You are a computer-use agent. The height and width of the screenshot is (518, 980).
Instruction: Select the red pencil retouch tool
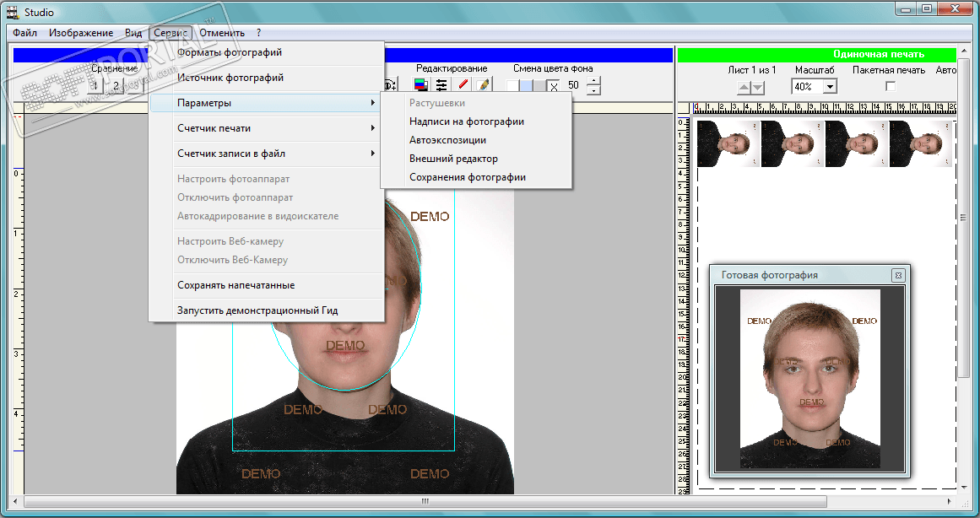[463, 85]
